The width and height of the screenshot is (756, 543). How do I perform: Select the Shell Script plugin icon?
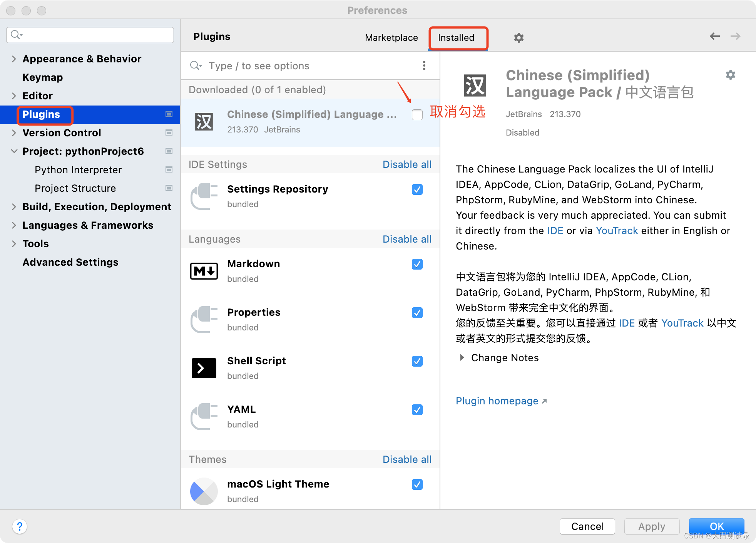point(204,368)
